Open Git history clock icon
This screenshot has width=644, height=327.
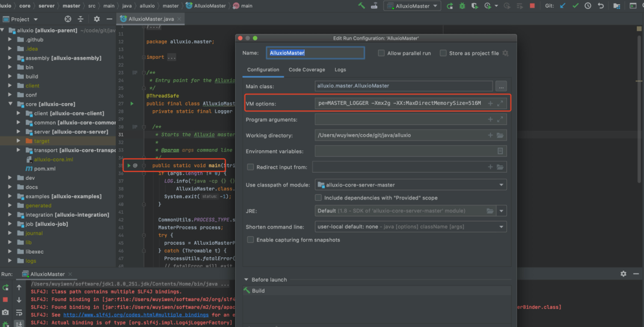click(588, 6)
